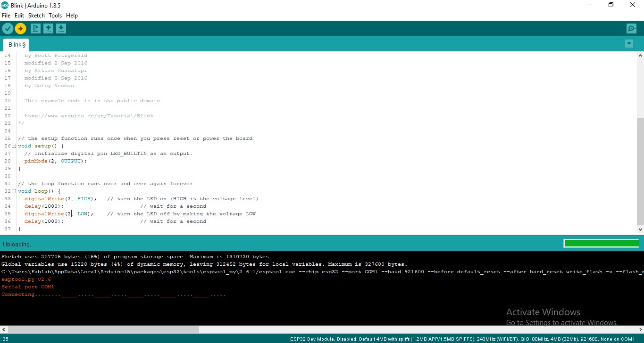This screenshot has height=343, width=644.
Task: Collapse the setup() function fold marker
Action: pyautogui.click(x=14, y=146)
